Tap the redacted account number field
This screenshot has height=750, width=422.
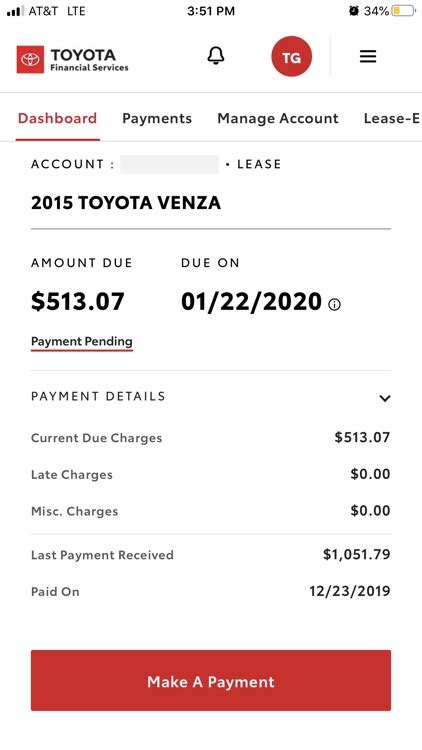point(169,165)
